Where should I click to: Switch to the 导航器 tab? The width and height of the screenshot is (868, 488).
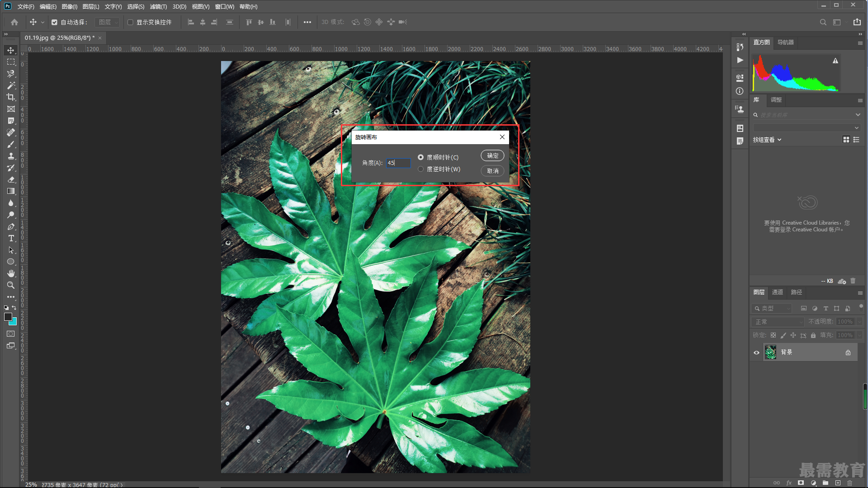tap(786, 42)
